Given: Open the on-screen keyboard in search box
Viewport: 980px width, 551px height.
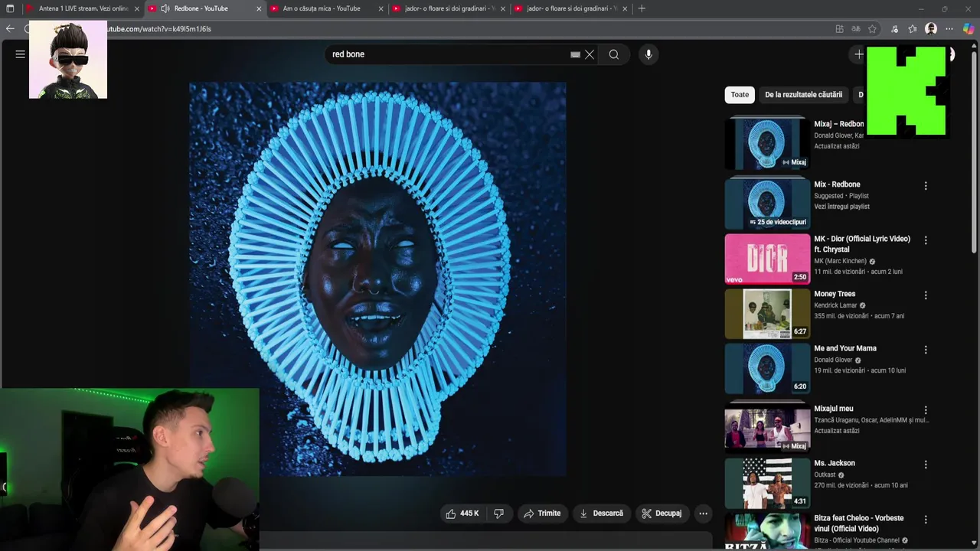Looking at the screenshot, I should click(x=575, y=54).
